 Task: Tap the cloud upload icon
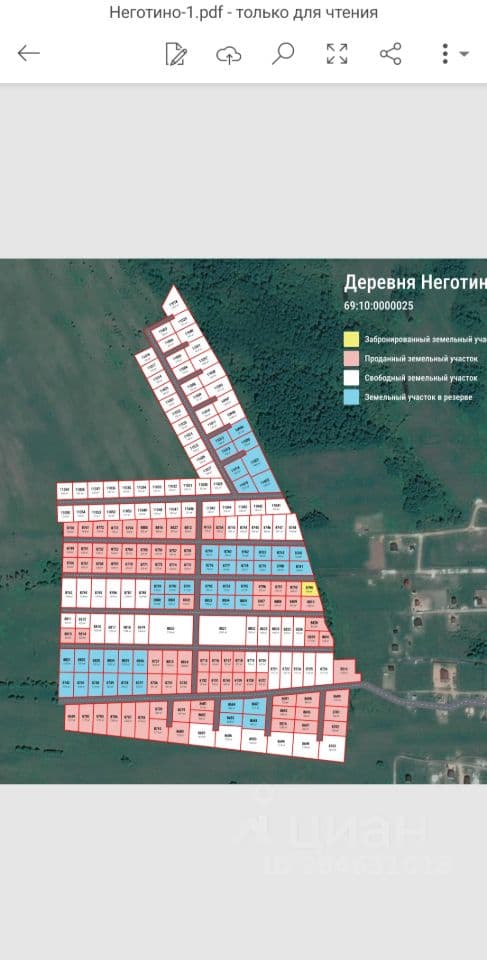228,54
